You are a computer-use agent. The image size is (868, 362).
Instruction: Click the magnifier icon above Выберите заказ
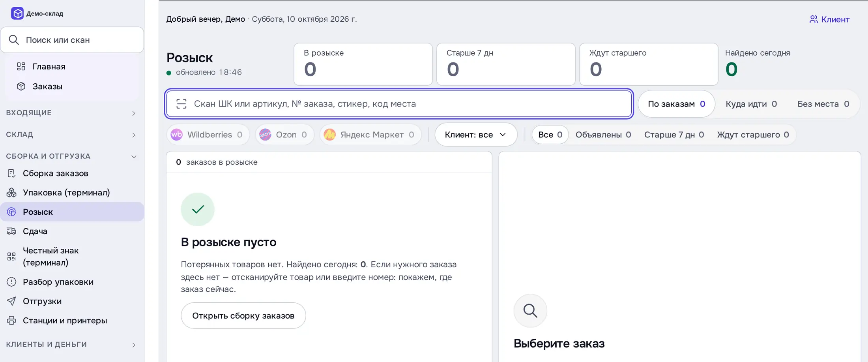tap(530, 311)
